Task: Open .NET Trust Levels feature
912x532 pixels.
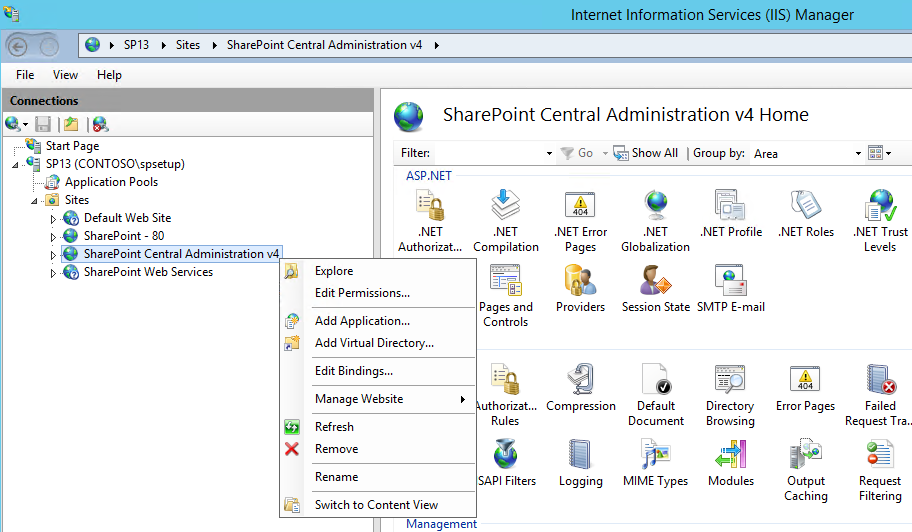Action: pyautogui.click(x=880, y=222)
